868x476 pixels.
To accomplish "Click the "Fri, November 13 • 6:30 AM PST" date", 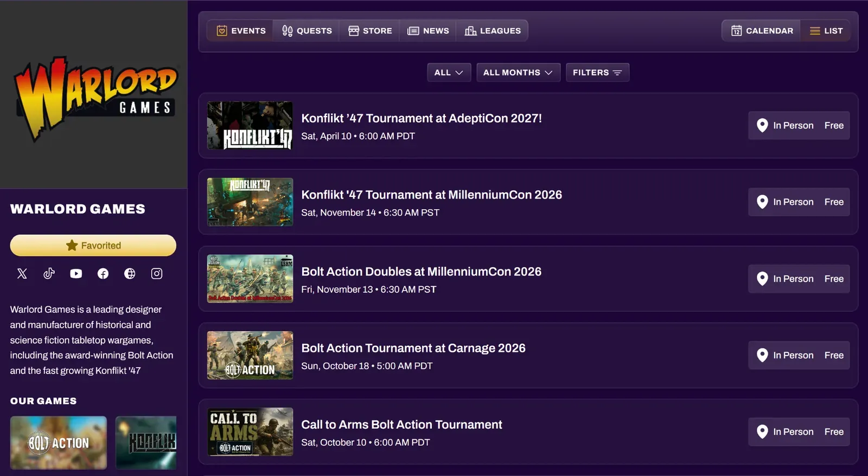I will click(x=368, y=290).
